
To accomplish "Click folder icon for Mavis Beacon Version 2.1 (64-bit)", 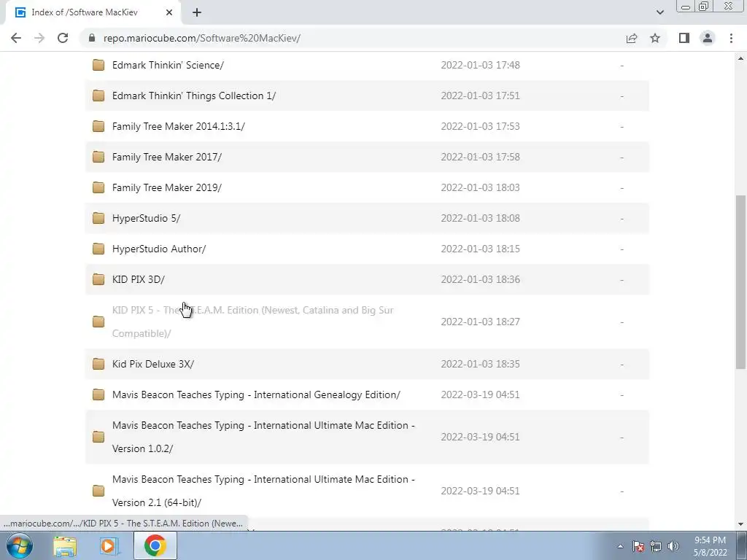I will point(98,491).
